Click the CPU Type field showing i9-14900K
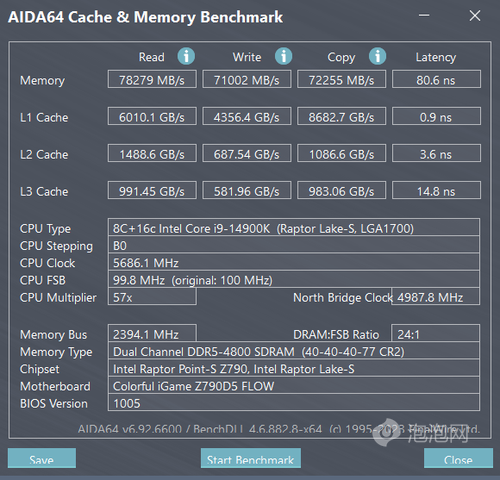Viewport: 500px width, 480px height. pyautogui.click(x=294, y=228)
